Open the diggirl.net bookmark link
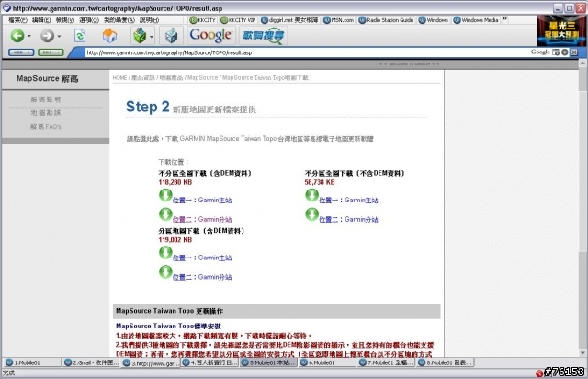Screen dimensions: 588x379 point(289,20)
